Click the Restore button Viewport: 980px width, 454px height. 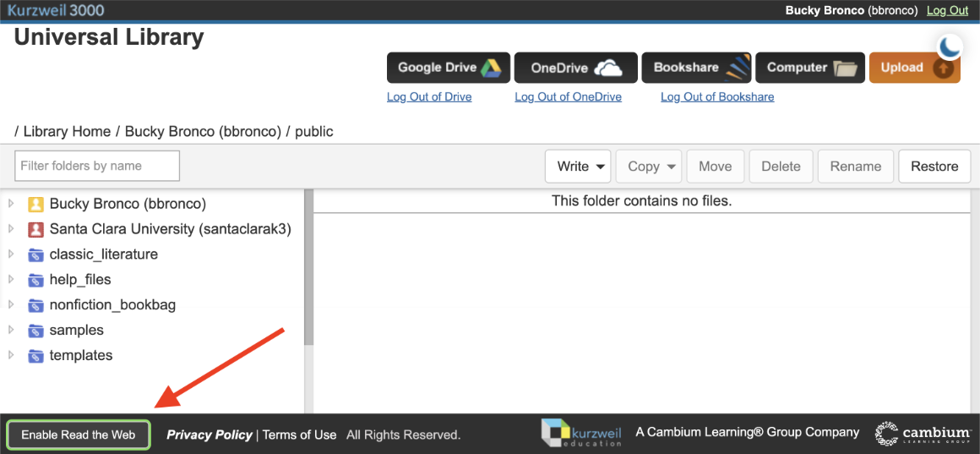tap(934, 167)
